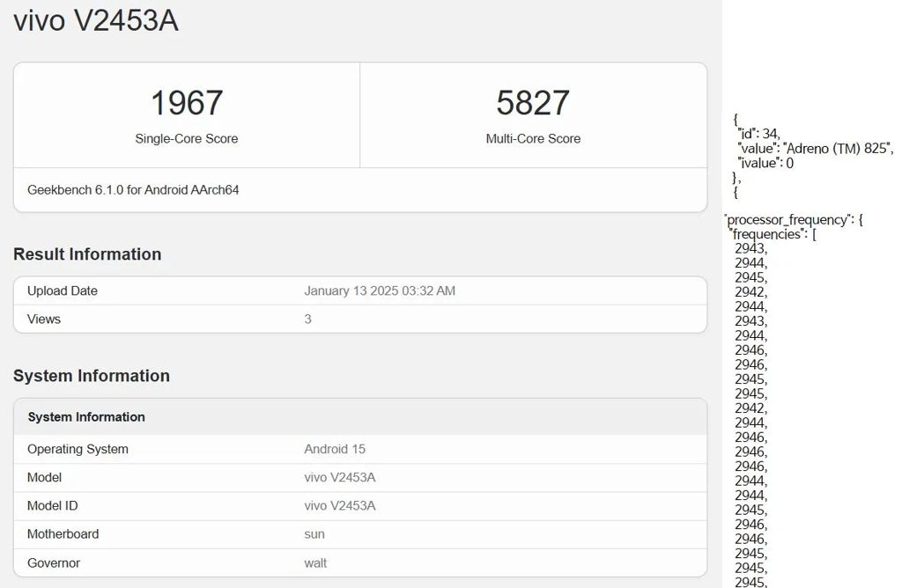
Task: Select "vivo V2453A" in the Model ID row
Action: point(340,506)
